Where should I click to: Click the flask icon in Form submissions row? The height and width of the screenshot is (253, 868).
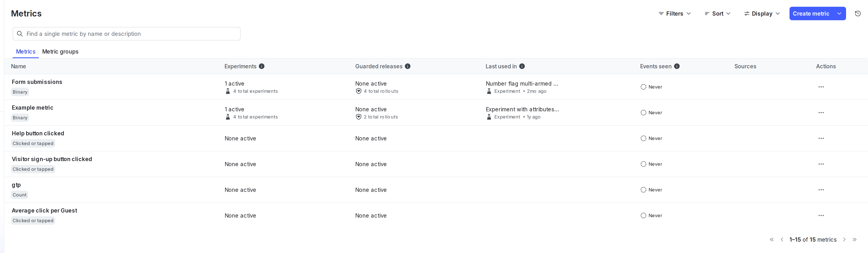[228, 91]
